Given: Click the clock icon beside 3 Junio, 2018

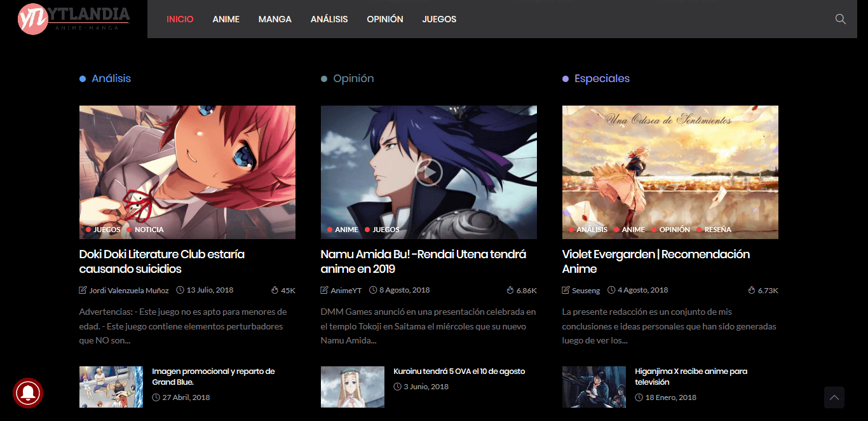Looking at the screenshot, I should pyautogui.click(x=397, y=387).
